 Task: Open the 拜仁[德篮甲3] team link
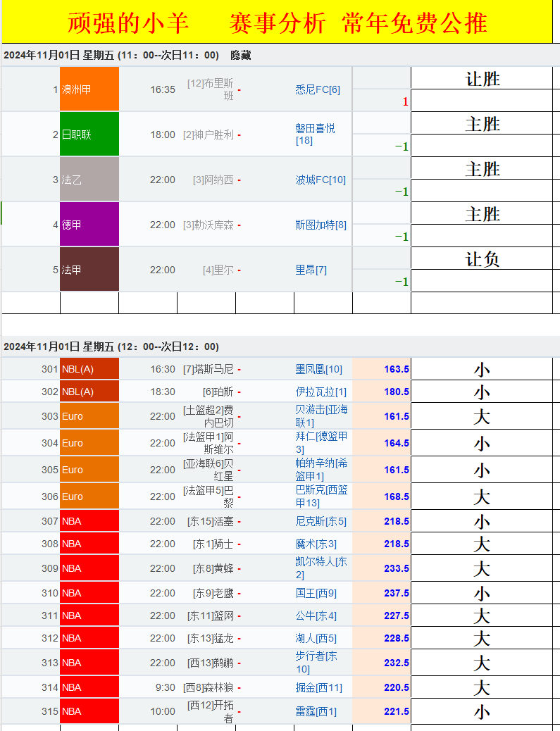(321, 442)
